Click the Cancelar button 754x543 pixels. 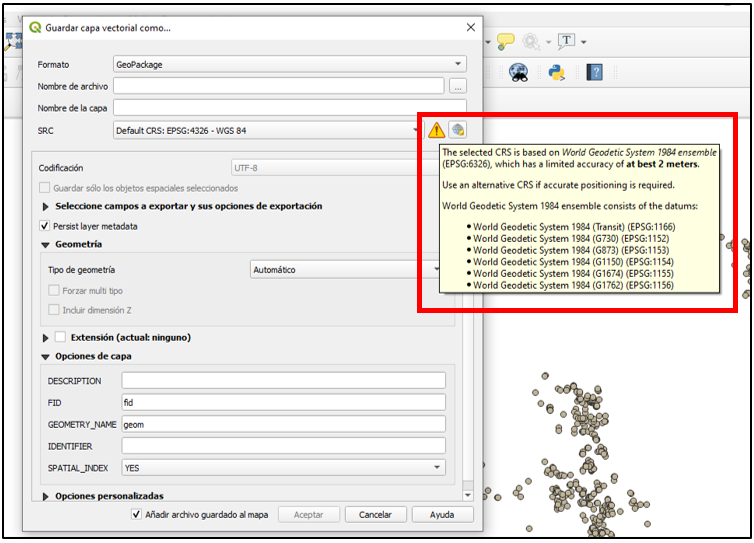point(376,515)
